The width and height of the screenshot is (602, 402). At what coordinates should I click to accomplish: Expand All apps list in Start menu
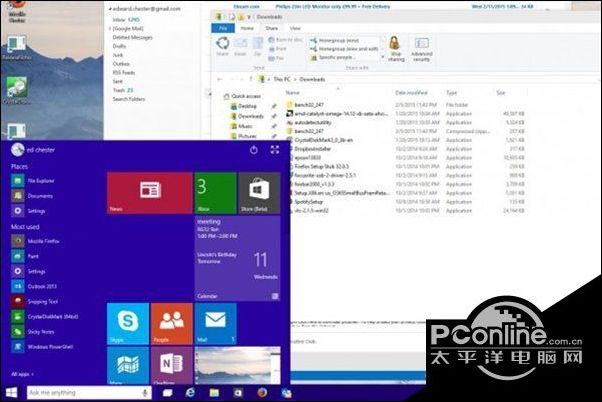pyautogui.click(x=20, y=374)
